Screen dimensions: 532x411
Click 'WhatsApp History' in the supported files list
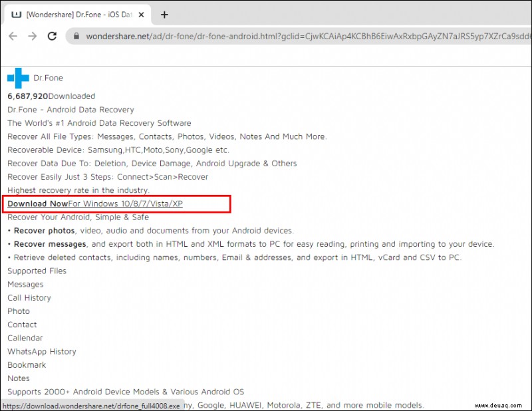[x=42, y=352]
